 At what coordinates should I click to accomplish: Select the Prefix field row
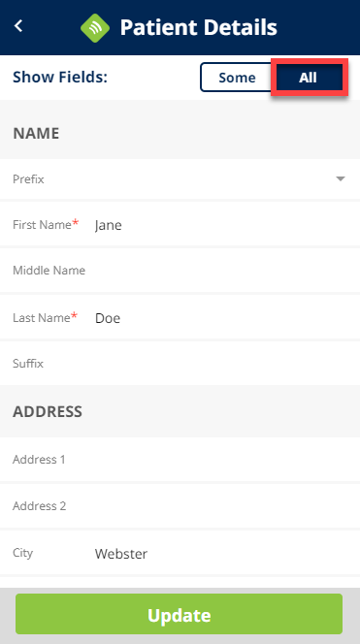[x=180, y=179]
